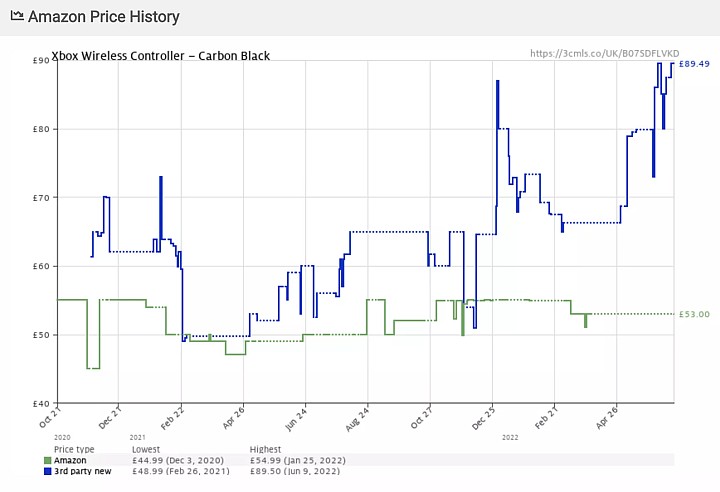720x492 pixels.
Task: Select the Amazon price type legend label
Action: 72,460
